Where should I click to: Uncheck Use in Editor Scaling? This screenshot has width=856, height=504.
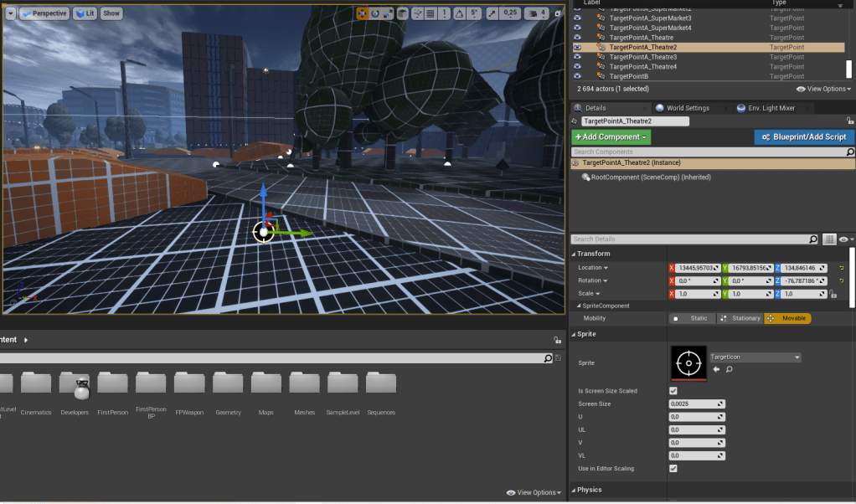click(x=673, y=469)
